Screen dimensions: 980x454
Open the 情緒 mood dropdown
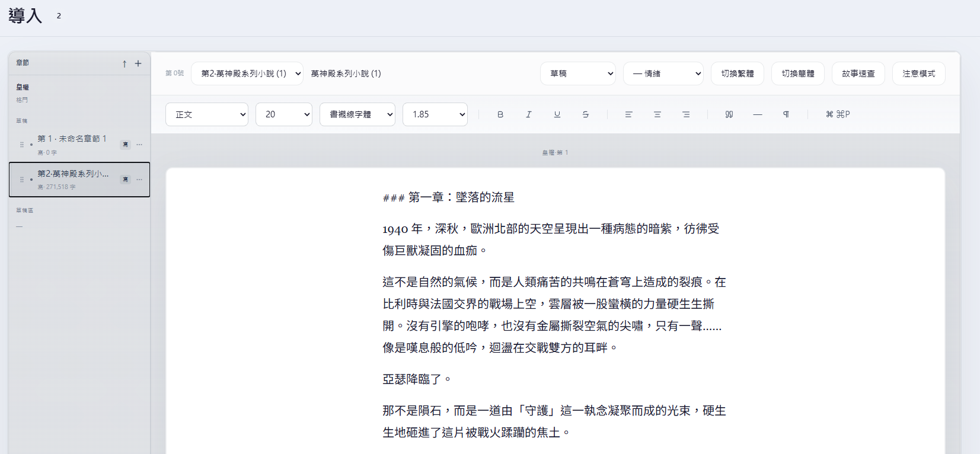(663, 73)
